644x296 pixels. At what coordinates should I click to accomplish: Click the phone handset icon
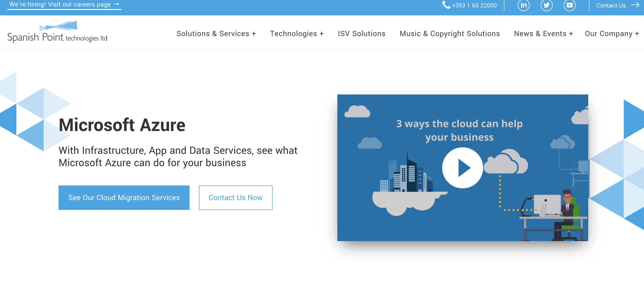point(446,5)
